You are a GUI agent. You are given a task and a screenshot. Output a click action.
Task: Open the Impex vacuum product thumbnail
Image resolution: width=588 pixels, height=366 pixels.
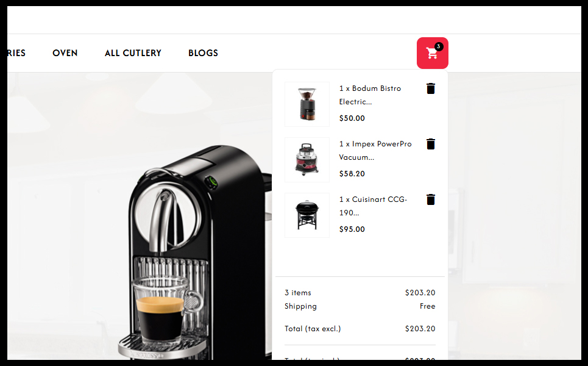pos(307,160)
